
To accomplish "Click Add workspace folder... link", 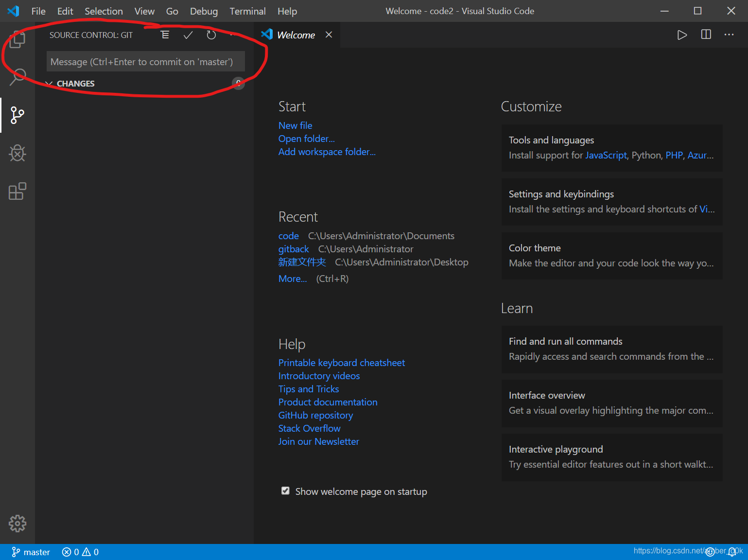I will (x=327, y=152).
